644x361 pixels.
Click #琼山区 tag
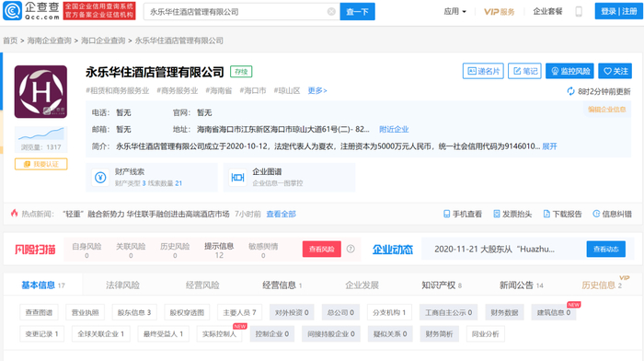point(287,90)
